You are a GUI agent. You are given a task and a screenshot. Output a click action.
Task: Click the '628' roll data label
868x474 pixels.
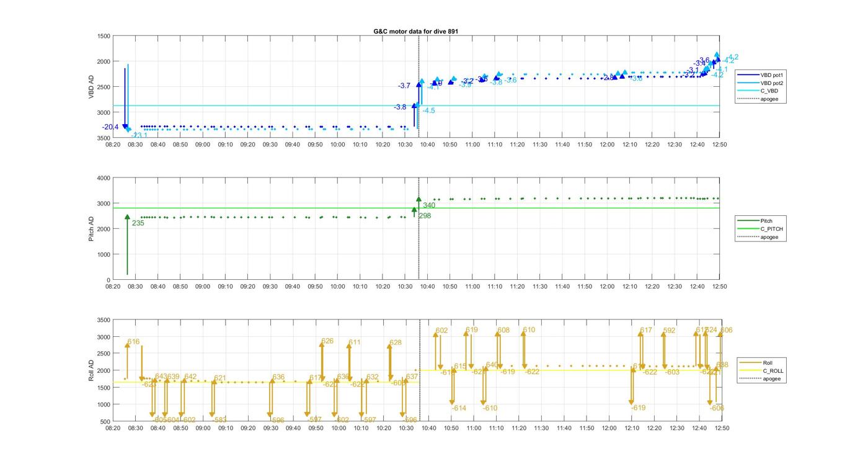point(396,342)
